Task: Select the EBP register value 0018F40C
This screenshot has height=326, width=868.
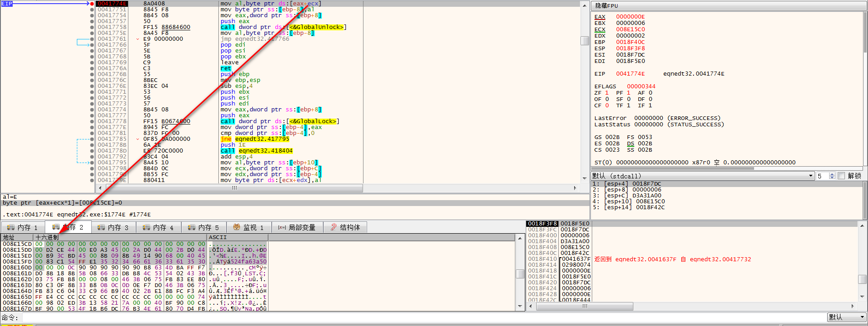Action: click(630, 42)
